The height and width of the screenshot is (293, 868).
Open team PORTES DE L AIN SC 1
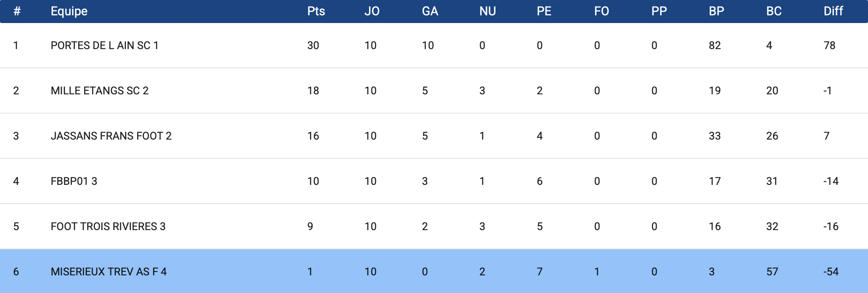pyautogui.click(x=104, y=45)
